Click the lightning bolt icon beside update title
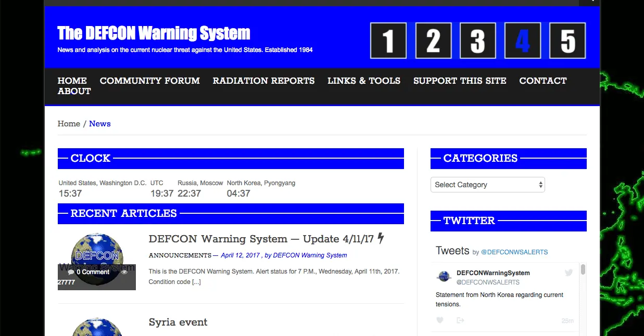The width and height of the screenshot is (644, 336). (381, 238)
